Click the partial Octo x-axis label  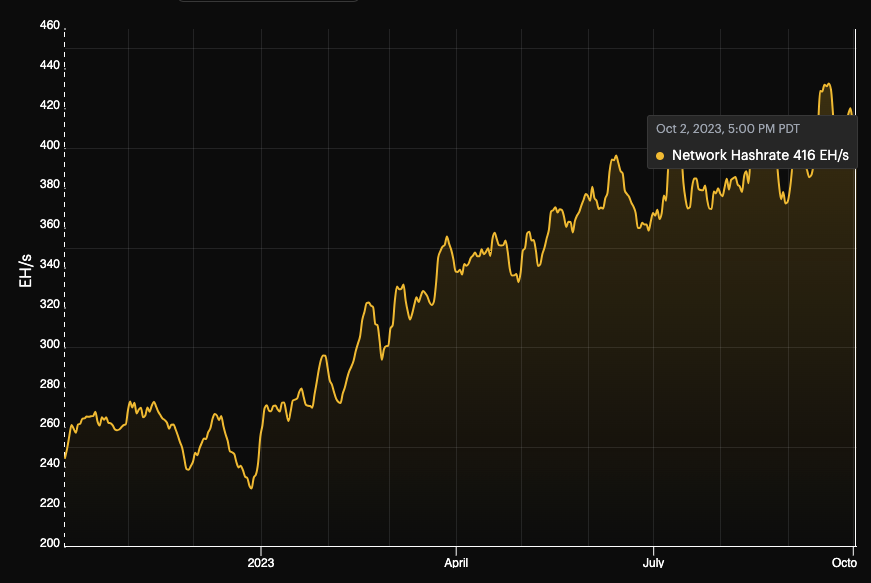(844, 562)
